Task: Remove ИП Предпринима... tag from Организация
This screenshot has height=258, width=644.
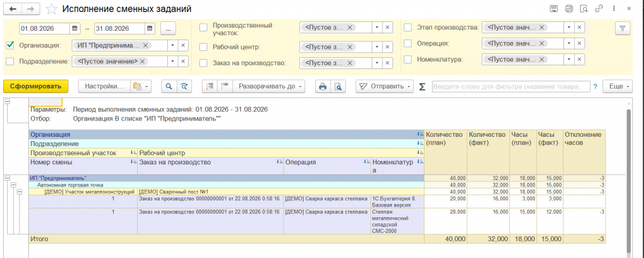Action: [x=145, y=45]
